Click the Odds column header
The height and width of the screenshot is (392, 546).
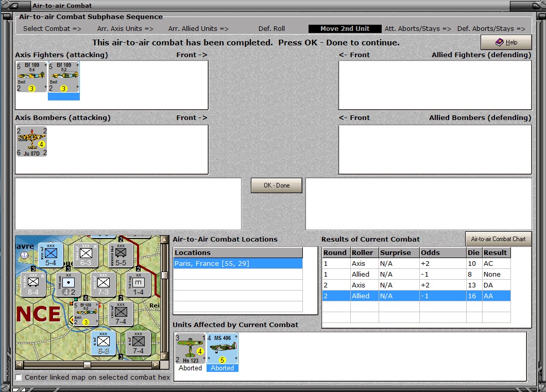point(443,253)
